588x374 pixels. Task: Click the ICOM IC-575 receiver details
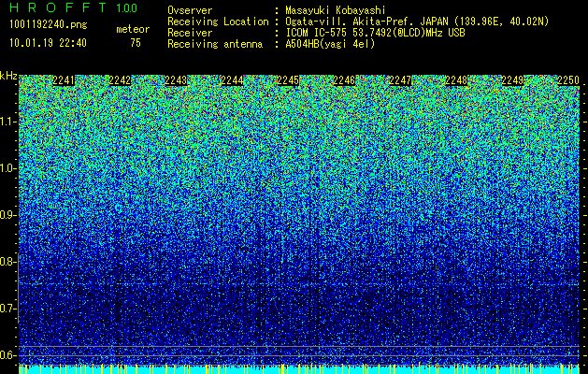[x=375, y=33]
